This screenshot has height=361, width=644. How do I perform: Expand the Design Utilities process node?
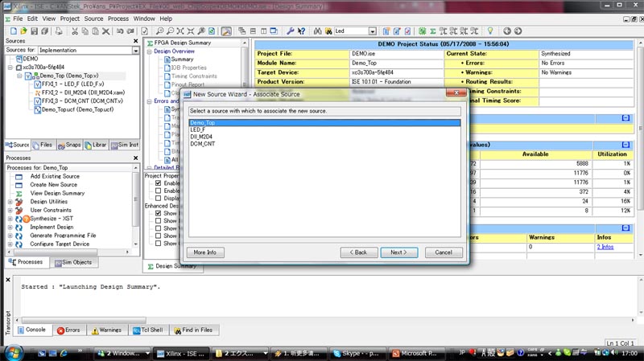[10, 202]
